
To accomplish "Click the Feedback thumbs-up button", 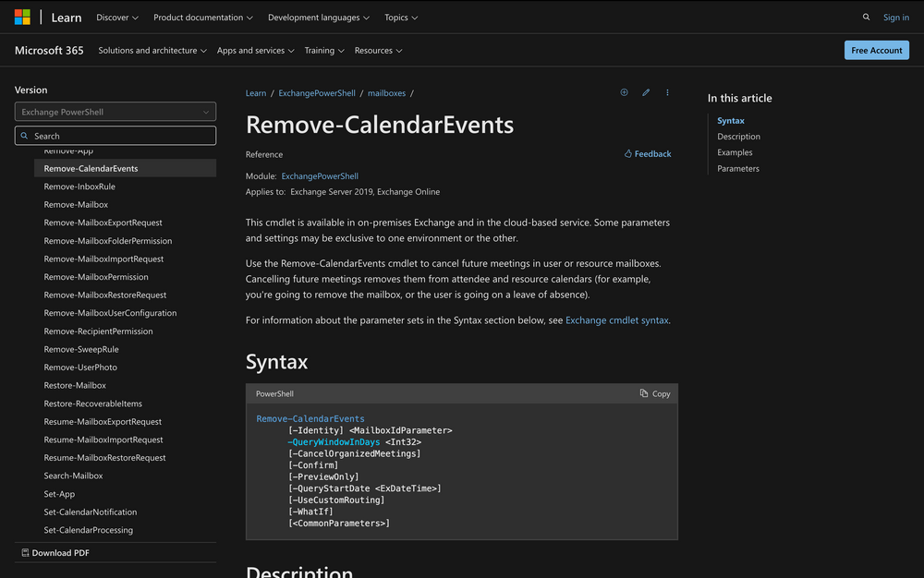I will (647, 154).
